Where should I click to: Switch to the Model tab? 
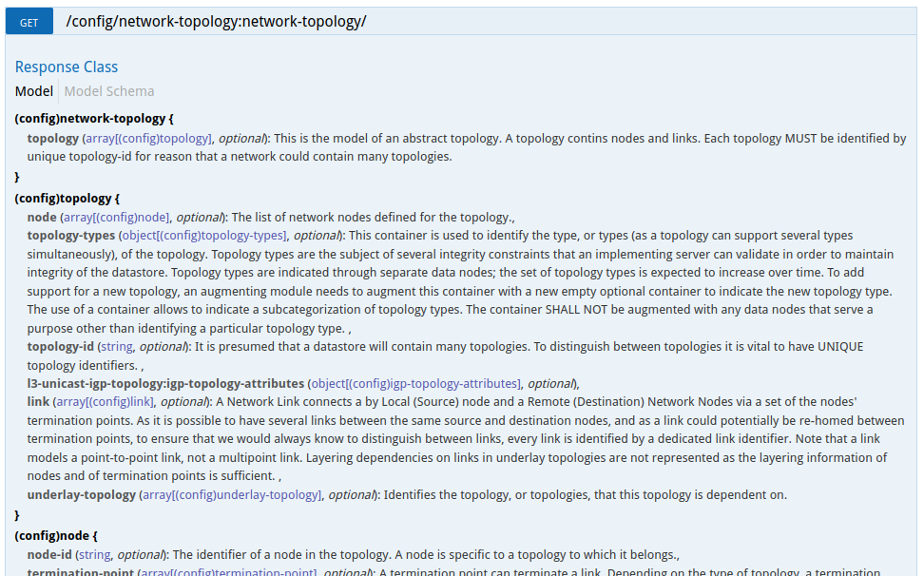coord(34,91)
